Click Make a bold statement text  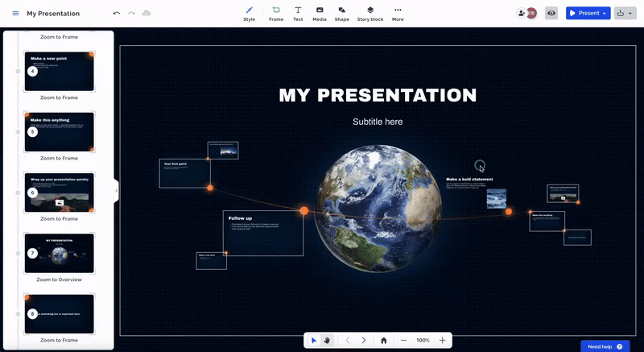pyautogui.click(x=469, y=179)
